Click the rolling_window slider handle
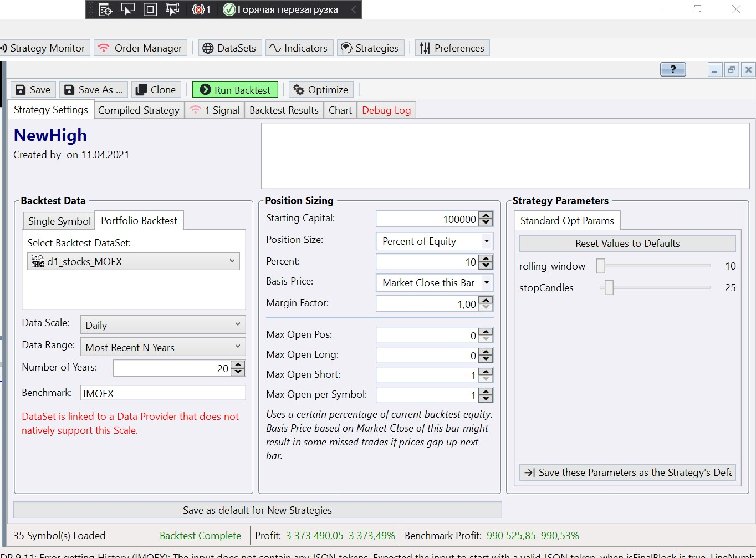The height and width of the screenshot is (558, 756). [601, 266]
